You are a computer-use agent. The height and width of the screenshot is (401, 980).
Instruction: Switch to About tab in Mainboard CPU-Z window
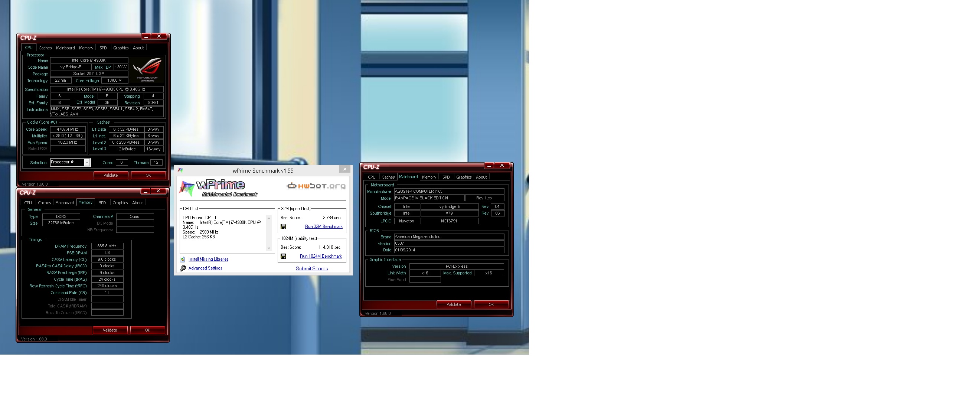481,177
